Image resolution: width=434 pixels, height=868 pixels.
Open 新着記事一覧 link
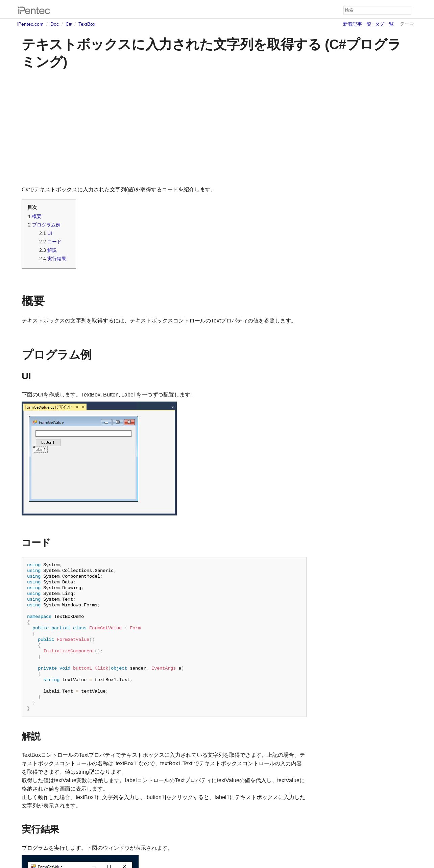pyautogui.click(x=357, y=24)
